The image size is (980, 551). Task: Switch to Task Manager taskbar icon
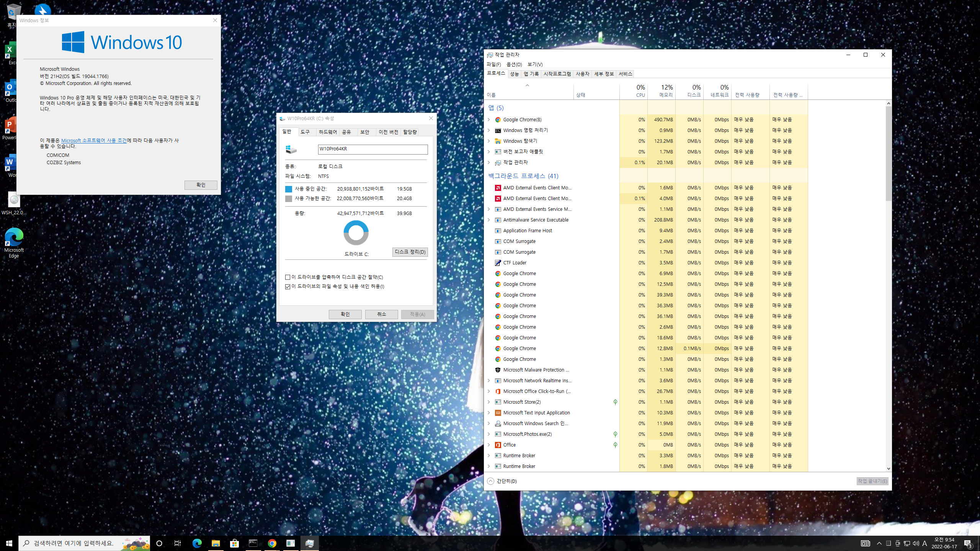click(309, 543)
